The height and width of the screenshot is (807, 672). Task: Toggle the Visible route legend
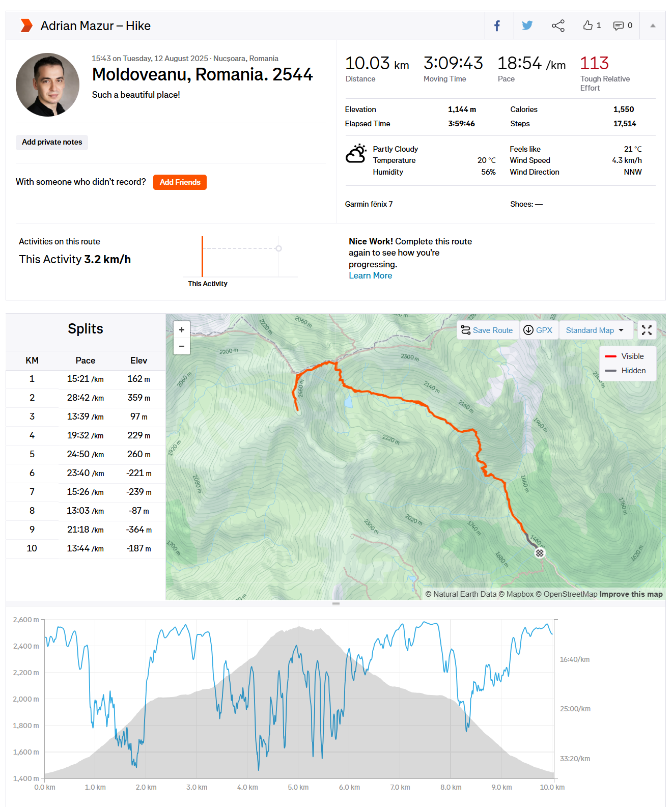[626, 356]
